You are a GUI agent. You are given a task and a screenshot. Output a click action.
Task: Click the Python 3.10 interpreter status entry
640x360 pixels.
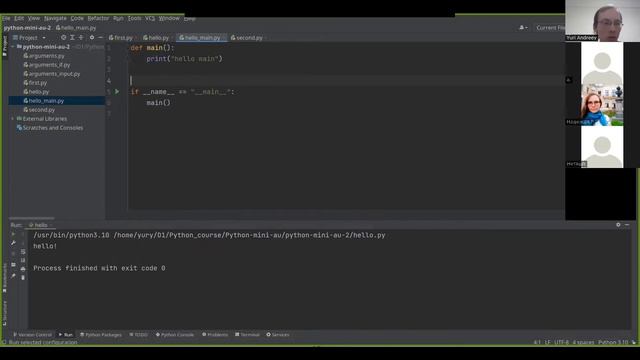pos(613,342)
